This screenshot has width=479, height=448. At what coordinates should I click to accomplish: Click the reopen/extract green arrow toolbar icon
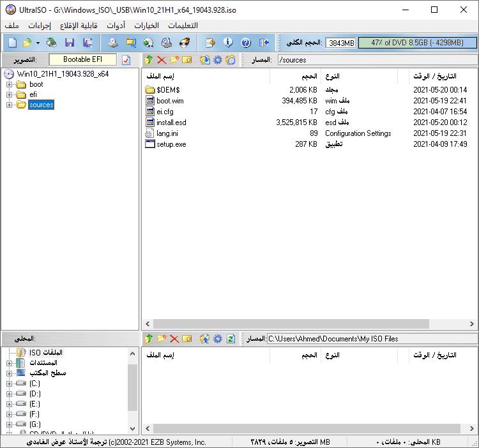tap(51, 43)
